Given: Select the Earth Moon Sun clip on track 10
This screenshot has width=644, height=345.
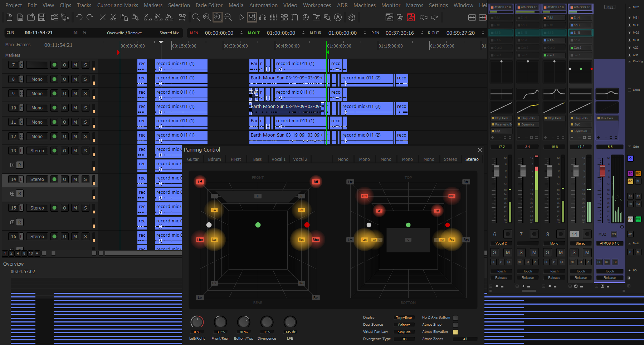Looking at the screenshot, I should (286, 107).
